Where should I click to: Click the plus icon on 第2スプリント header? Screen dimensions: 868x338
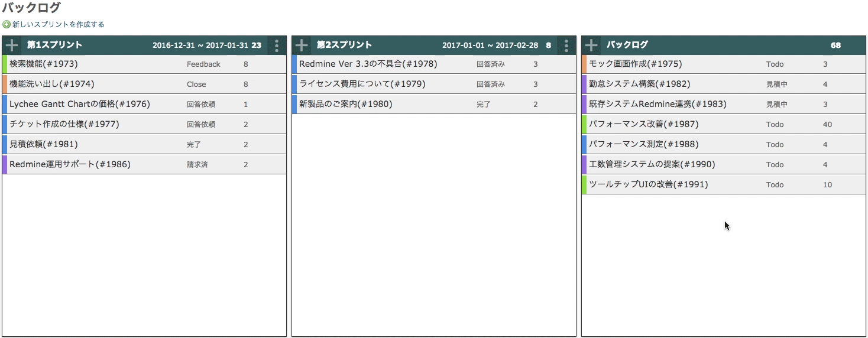[302, 45]
